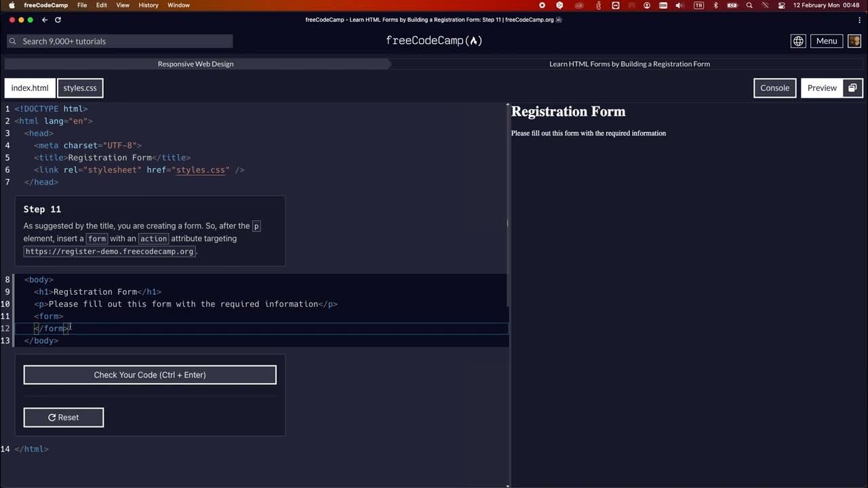Image resolution: width=868 pixels, height=488 pixels.
Task: Open the Edit menu
Action: [x=102, y=5]
